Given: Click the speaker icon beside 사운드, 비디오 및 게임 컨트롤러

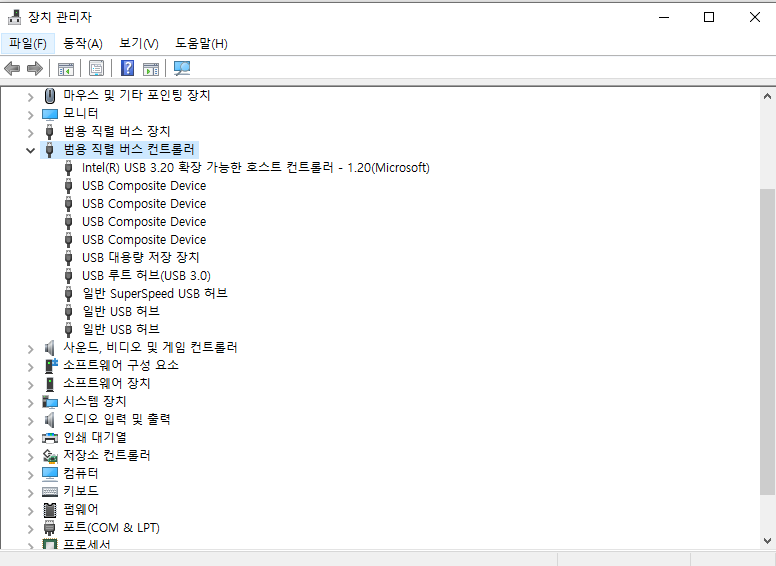Looking at the screenshot, I should [49, 348].
